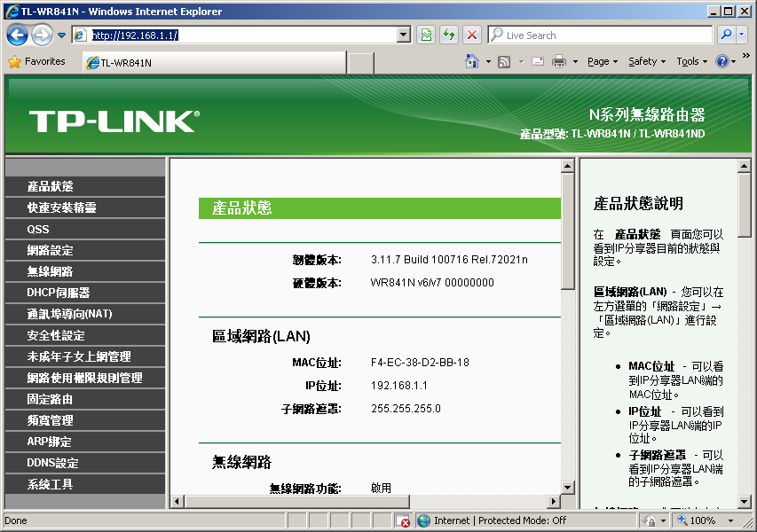The height and width of the screenshot is (532, 757).
Task: Click the address bar with http://192.168.1.1/
Action: tap(235, 35)
